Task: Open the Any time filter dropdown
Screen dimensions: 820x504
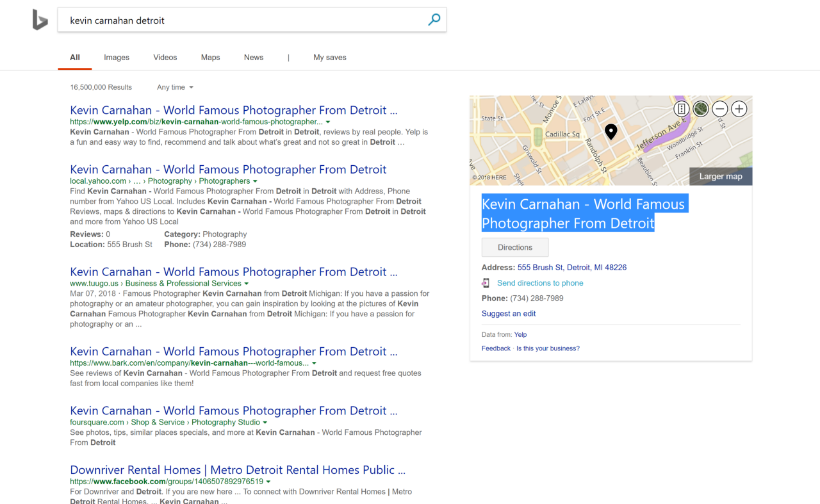Action: pyautogui.click(x=175, y=87)
